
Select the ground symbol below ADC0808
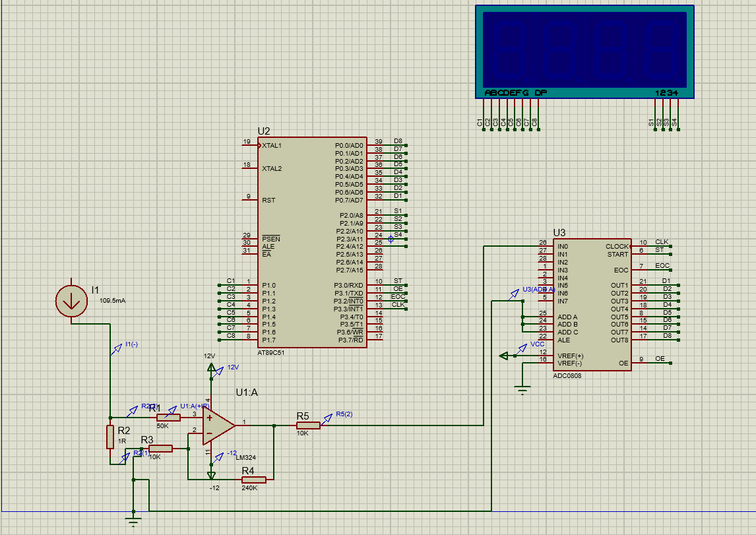pyautogui.click(x=522, y=390)
